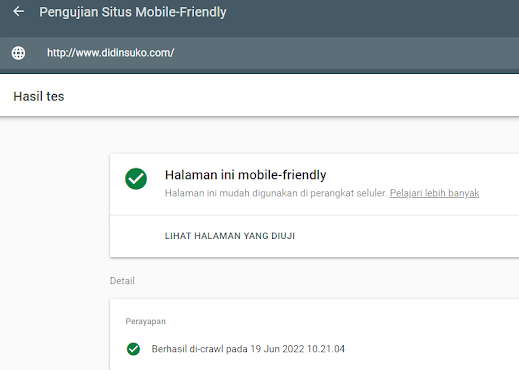Click the Halaman ini mobile-friendly heading
Viewport: 519px width, 370px height.
click(245, 175)
